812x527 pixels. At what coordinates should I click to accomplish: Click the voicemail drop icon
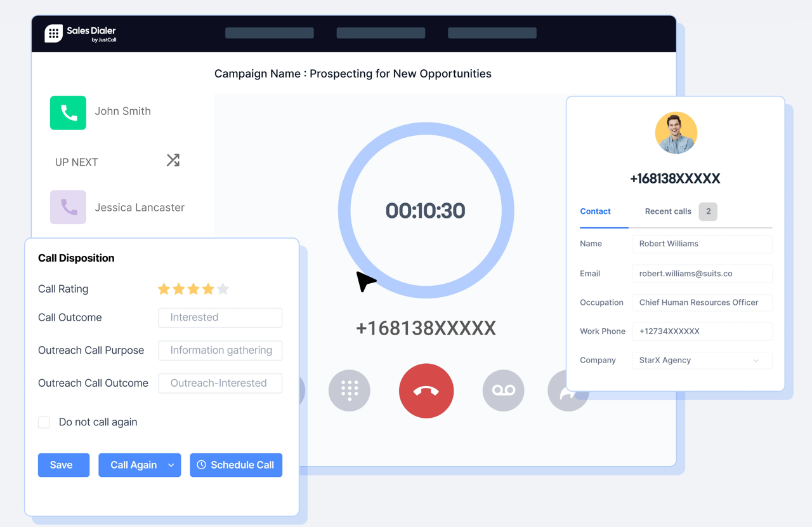tap(503, 390)
